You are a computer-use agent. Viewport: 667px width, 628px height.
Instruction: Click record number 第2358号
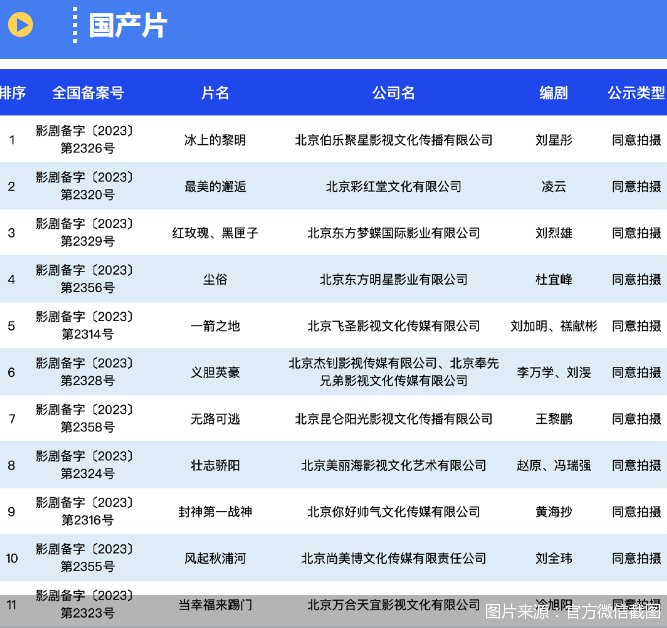(88, 427)
